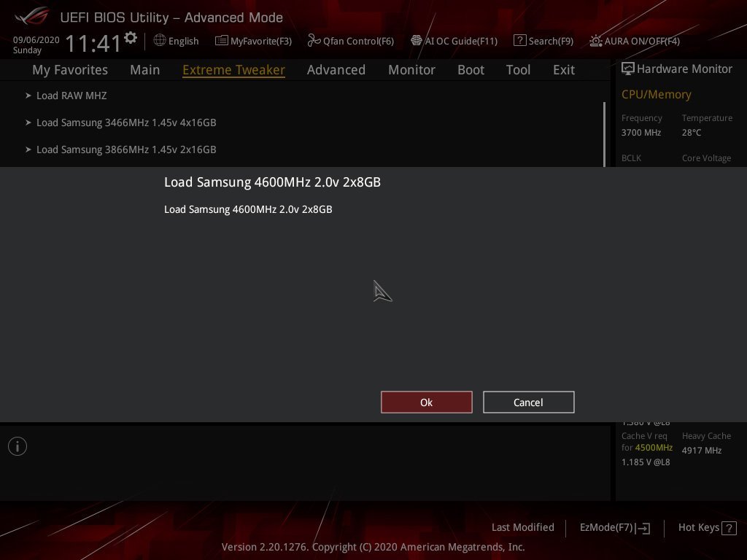Click the globe language icon
Image resolution: width=747 pixels, height=560 pixels.
point(160,41)
